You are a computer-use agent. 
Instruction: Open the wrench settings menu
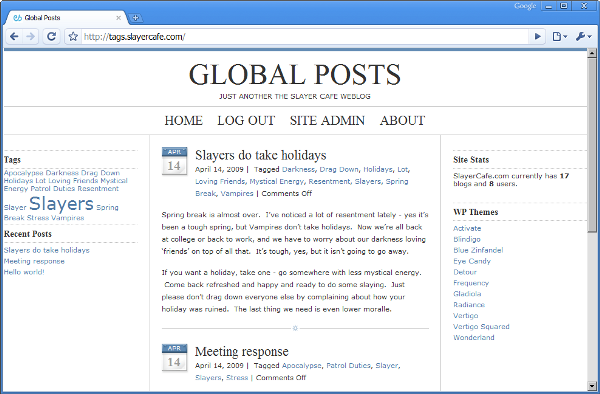coord(583,37)
